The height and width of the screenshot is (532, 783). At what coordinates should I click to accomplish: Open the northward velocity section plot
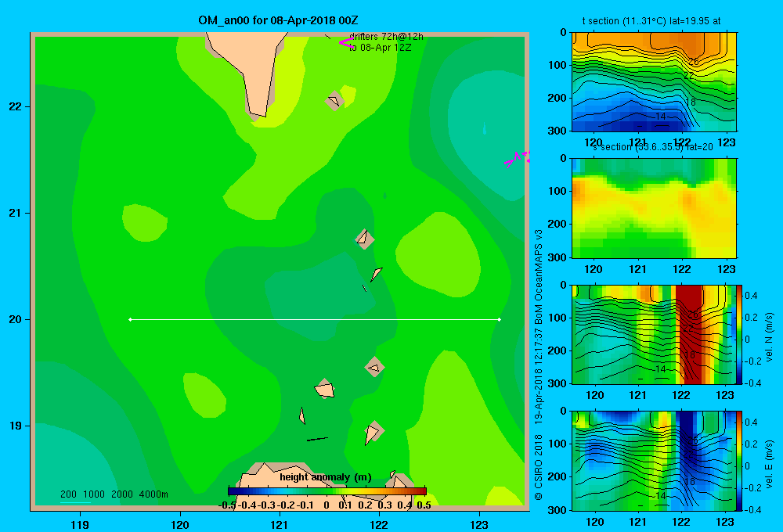tap(654, 334)
